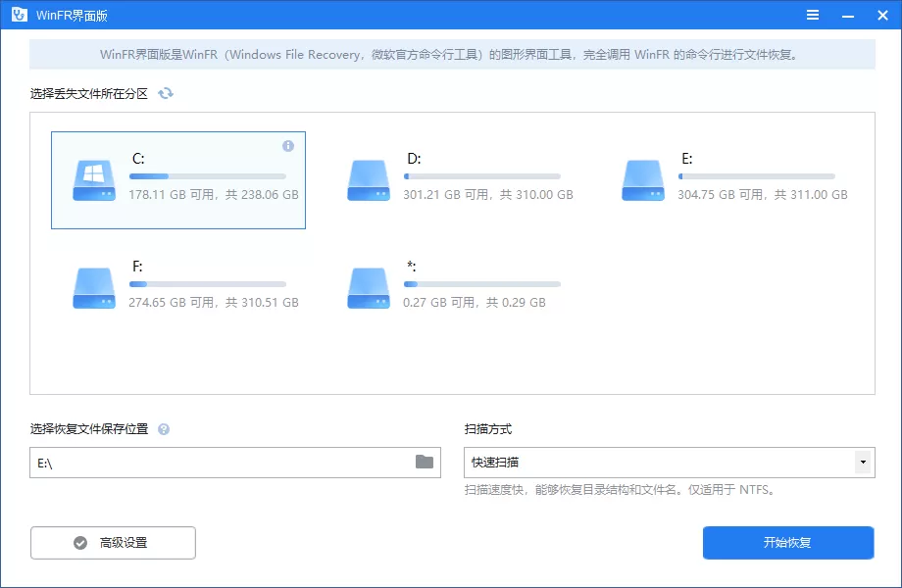Click '0.27 GB 可用, 共 0.29 GB' text
Viewport: 902px width, 588px height.
point(474,303)
